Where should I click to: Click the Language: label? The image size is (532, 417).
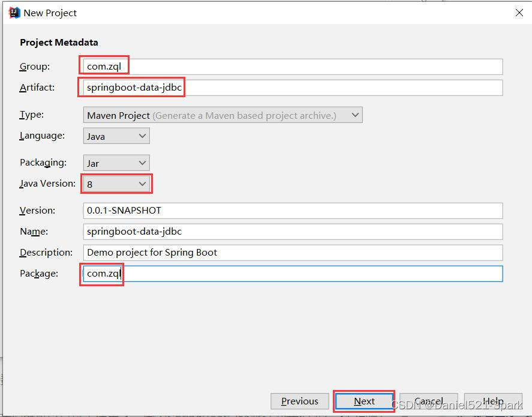42,136
